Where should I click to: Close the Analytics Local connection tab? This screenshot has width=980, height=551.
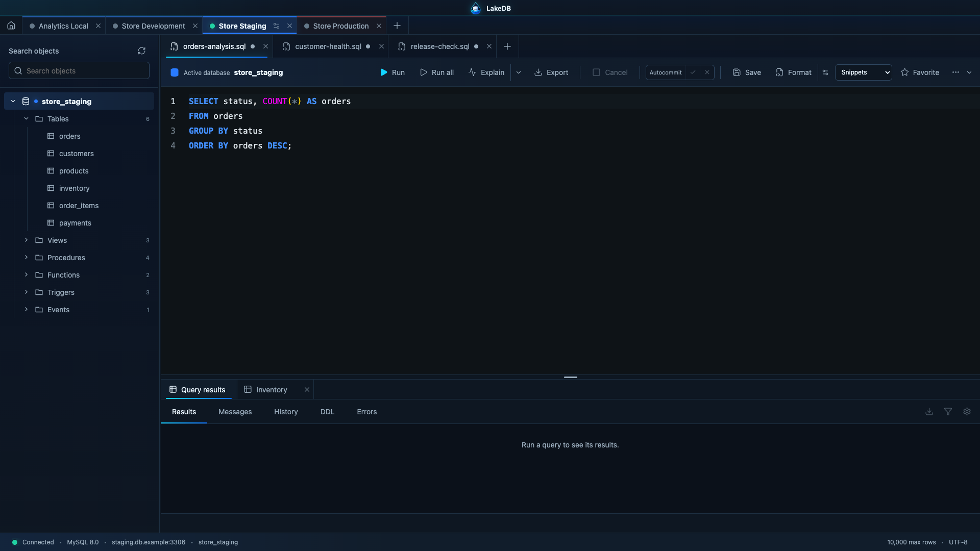pos(98,26)
